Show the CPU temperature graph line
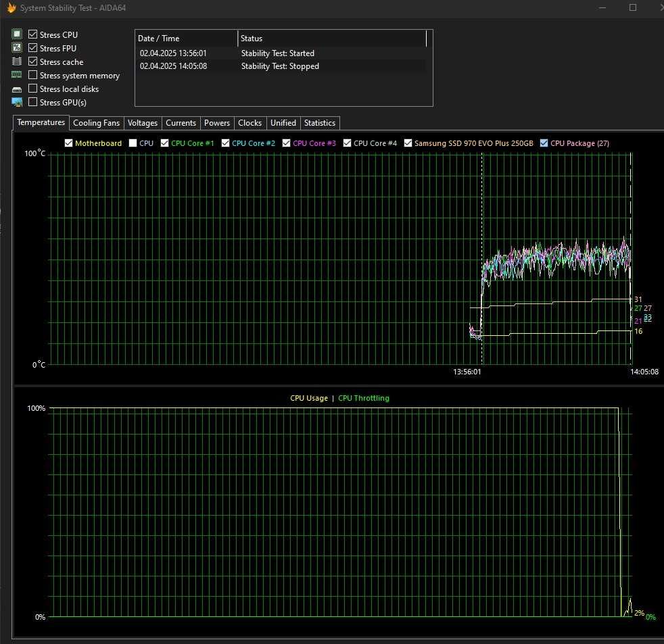 click(x=133, y=143)
